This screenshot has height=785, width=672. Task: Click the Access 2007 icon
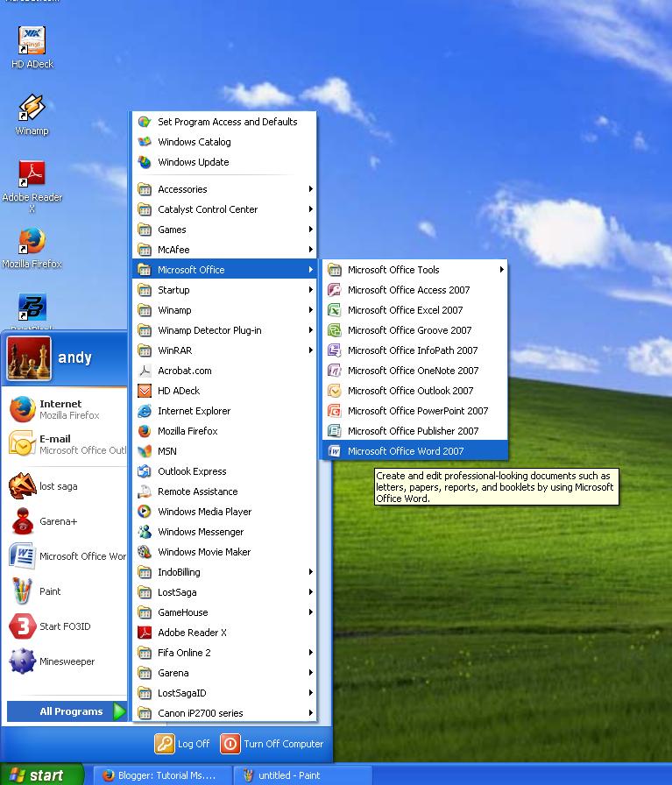click(334, 290)
